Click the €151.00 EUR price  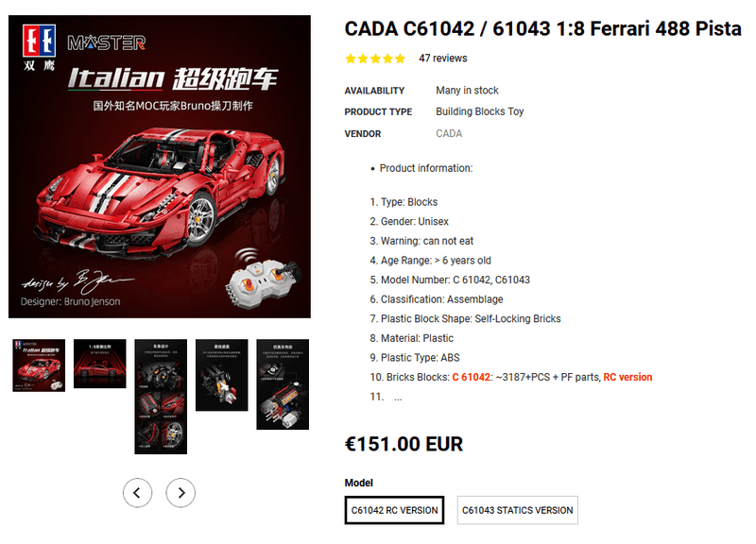(x=404, y=444)
